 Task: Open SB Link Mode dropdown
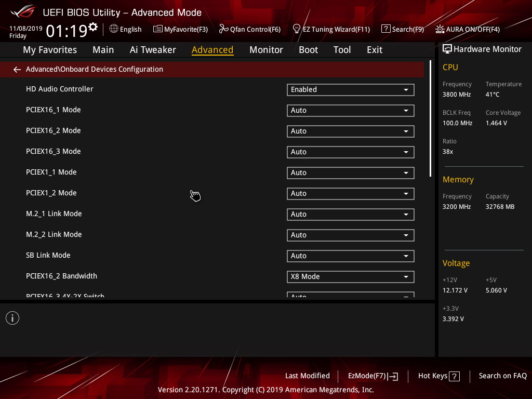(351, 256)
